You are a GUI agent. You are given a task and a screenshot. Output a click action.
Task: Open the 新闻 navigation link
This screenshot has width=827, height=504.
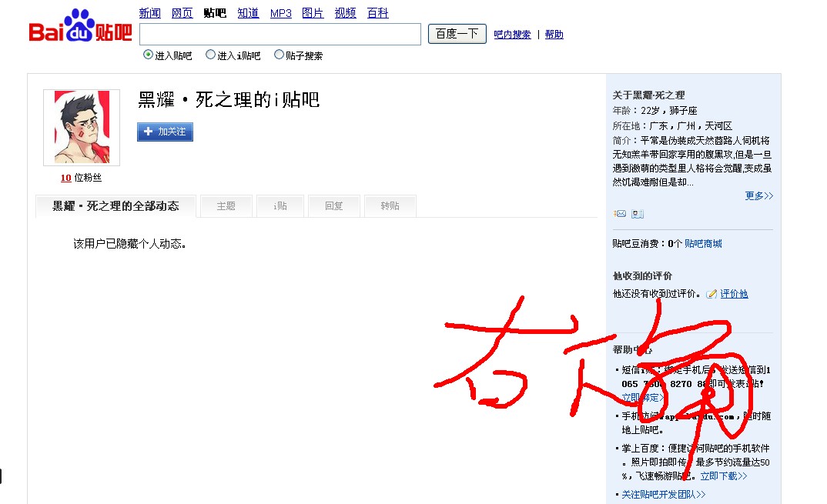[150, 13]
